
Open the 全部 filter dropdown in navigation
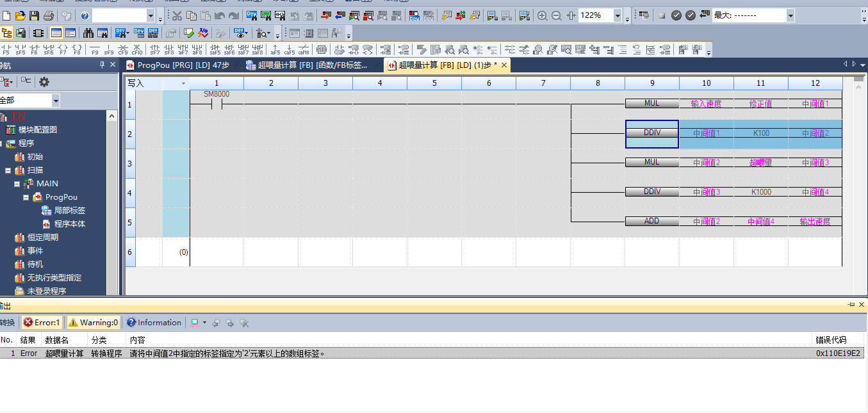56,101
